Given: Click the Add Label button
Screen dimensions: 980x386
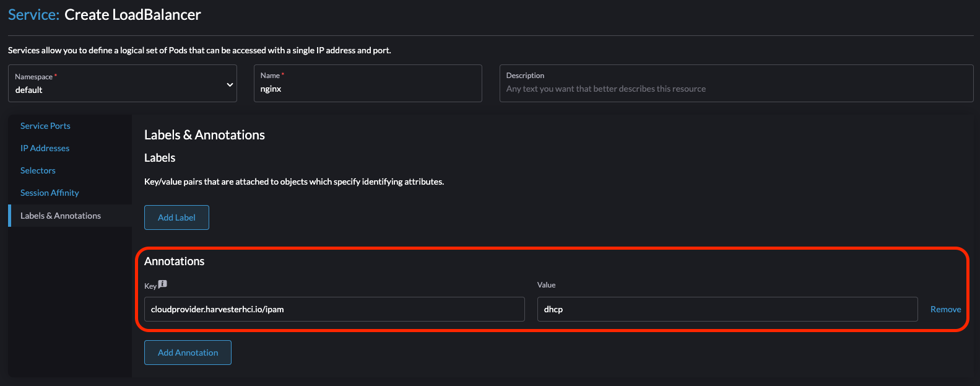Looking at the screenshot, I should pyautogui.click(x=176, y=217).
